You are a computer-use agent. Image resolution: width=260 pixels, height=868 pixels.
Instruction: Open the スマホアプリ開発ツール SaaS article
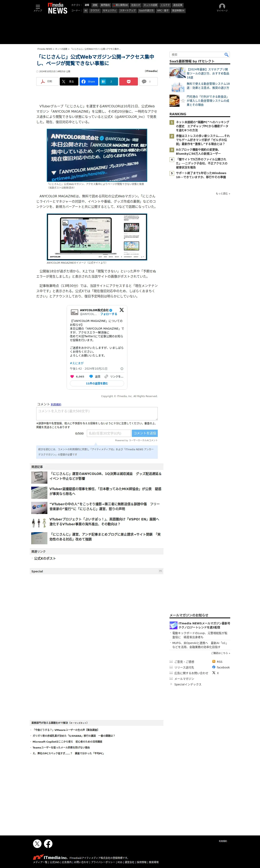pos(208,73)
